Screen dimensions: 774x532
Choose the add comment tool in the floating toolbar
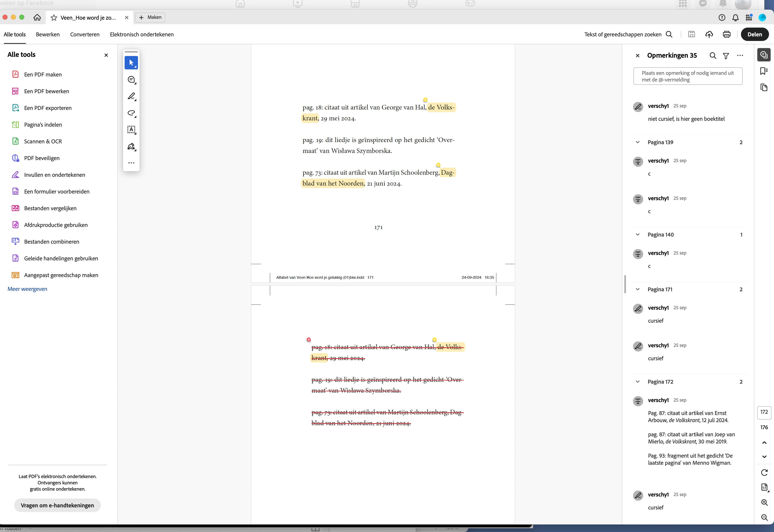coord(131,79)
